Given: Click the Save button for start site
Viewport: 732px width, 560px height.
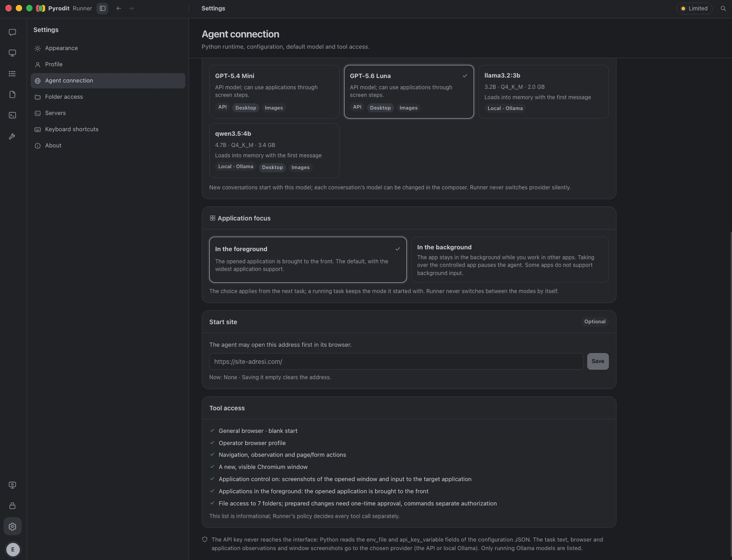Looking at the screenshot, I should 598,361.
